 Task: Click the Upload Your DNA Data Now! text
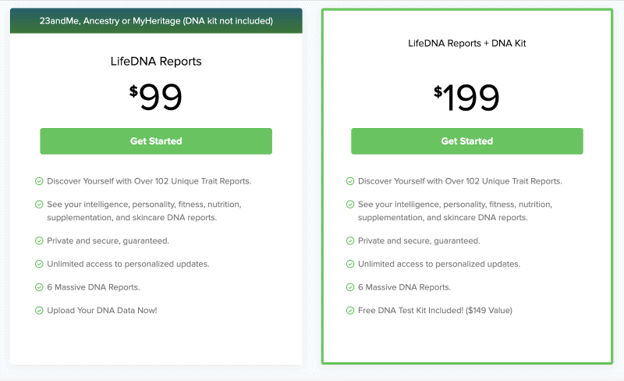click(x=102, y=310)
